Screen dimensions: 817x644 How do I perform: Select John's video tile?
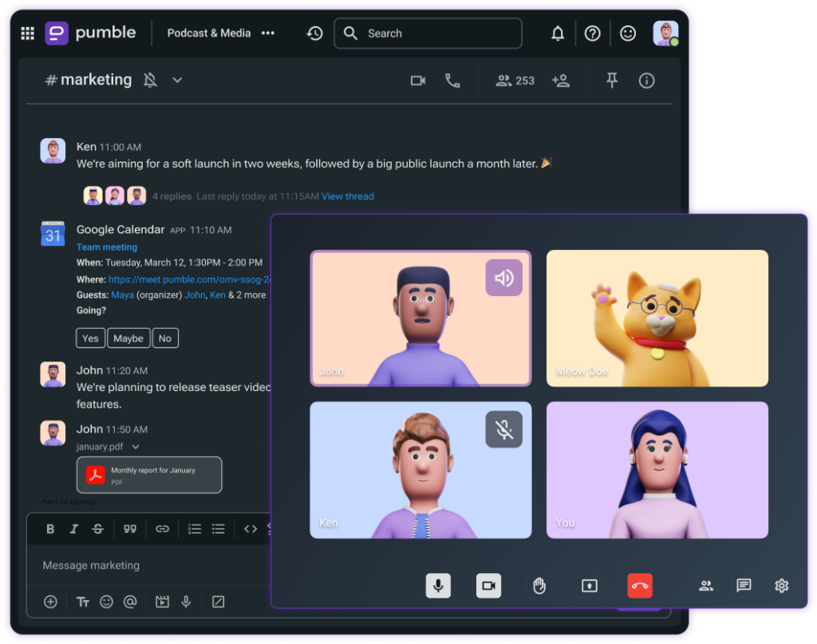tap(420, 318)
